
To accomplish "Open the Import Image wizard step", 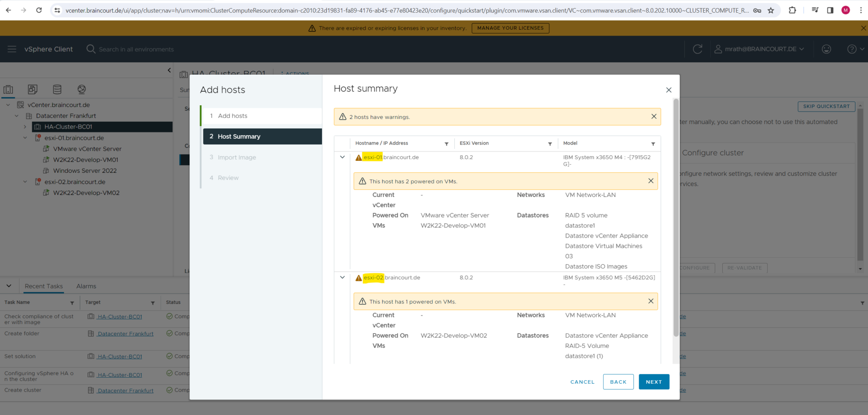I will (x=236, y=157).
